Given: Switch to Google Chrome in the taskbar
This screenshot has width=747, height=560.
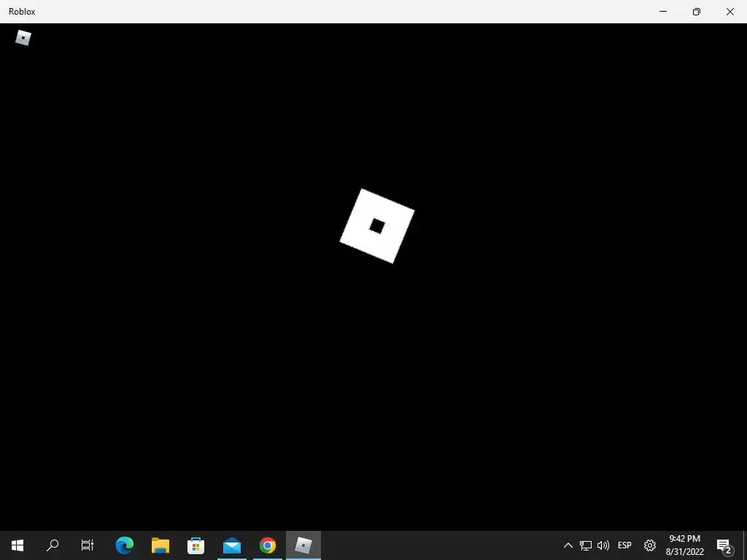Looking at the screenshot, I should (268, 545).
